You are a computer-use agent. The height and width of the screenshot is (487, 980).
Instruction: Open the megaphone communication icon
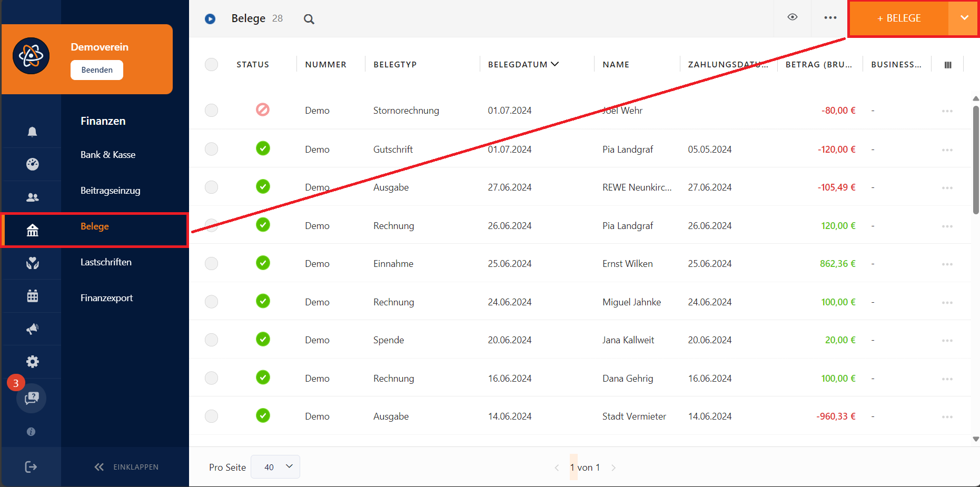click(32, 329)
